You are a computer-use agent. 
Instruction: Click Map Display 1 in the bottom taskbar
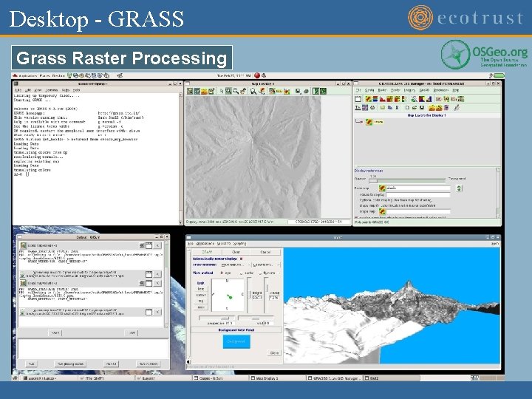(267, 378)
